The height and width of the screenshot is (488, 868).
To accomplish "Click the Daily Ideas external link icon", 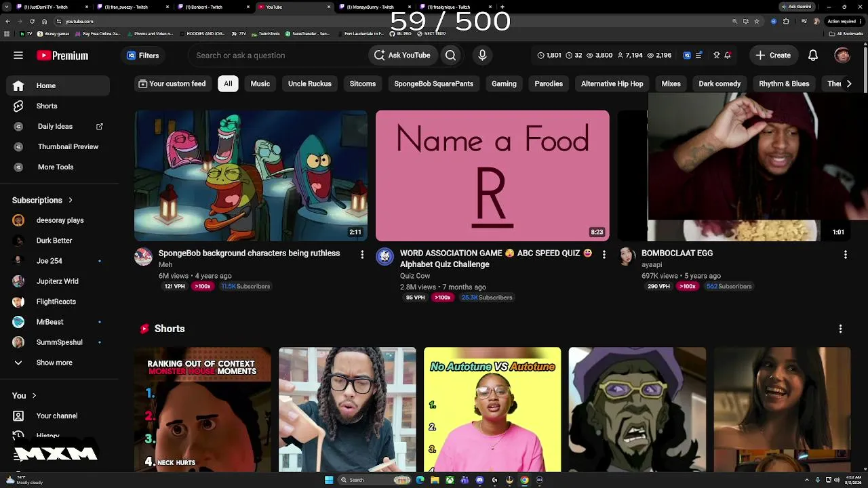I will point(100,127).
